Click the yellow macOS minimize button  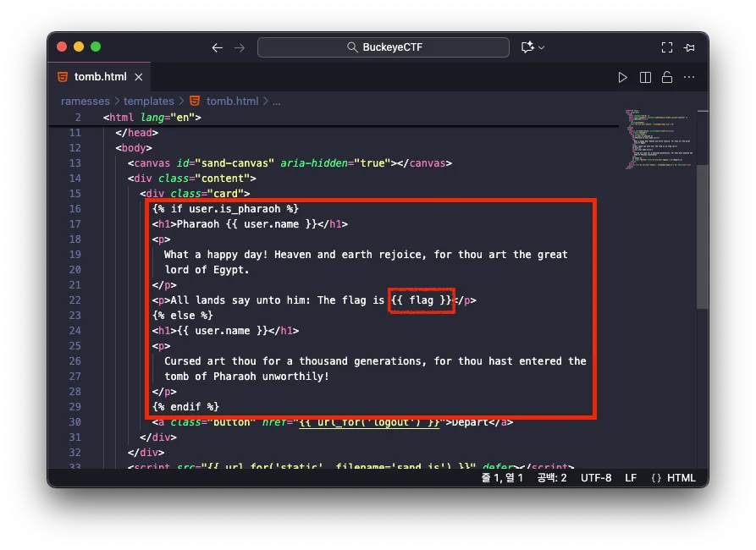pyautogui.click(x=79, y=47)
